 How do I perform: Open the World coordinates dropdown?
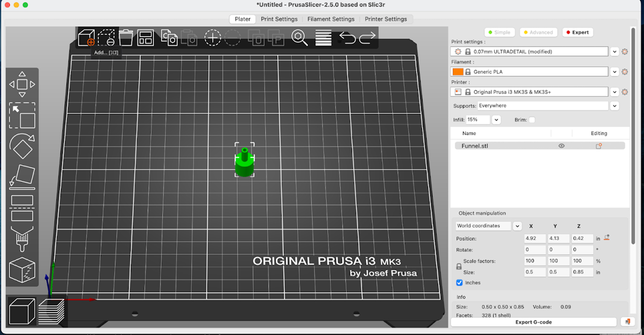517,226
